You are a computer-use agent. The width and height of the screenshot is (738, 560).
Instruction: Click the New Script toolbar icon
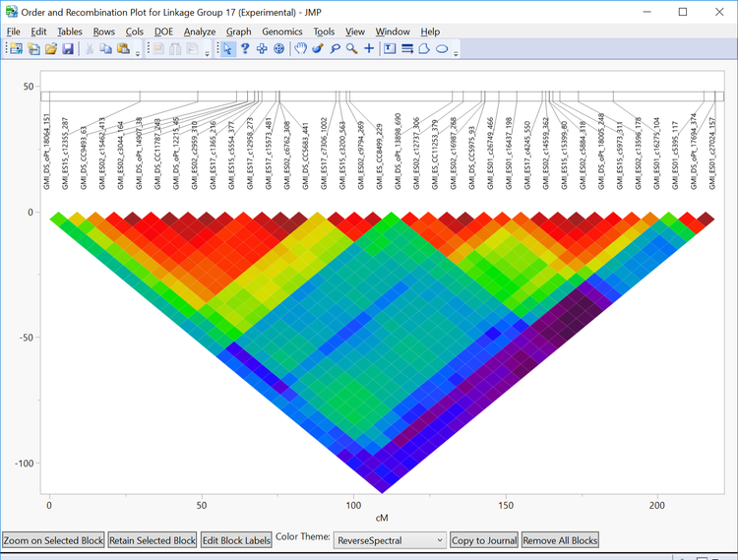point(33,48)
